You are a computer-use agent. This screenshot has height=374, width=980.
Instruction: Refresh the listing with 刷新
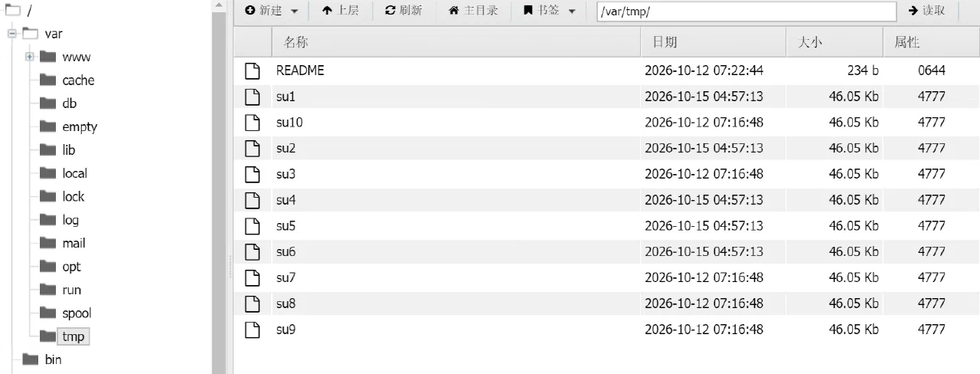(x=403, y=11)
